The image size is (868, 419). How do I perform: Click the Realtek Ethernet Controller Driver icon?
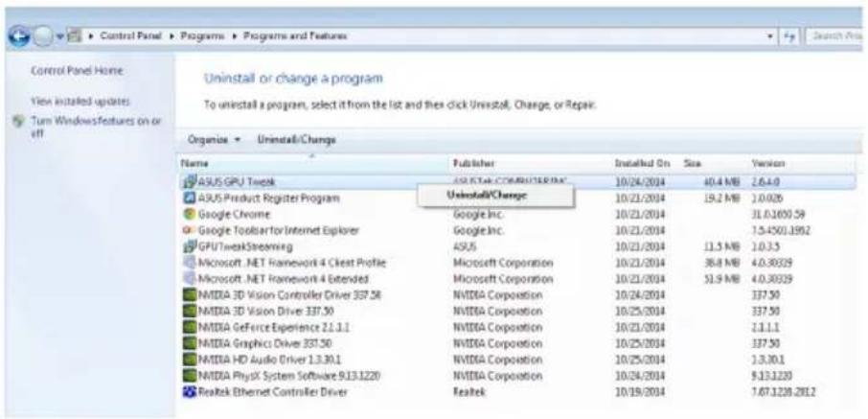(190, 392)
